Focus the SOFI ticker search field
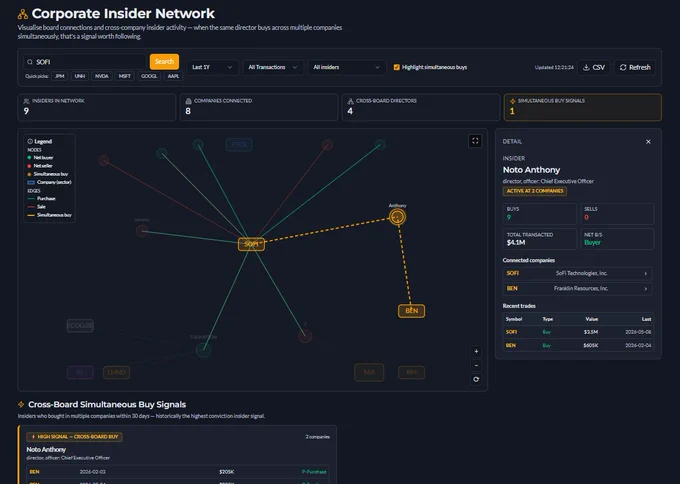The image size is (680, 484). pos(85,62)
